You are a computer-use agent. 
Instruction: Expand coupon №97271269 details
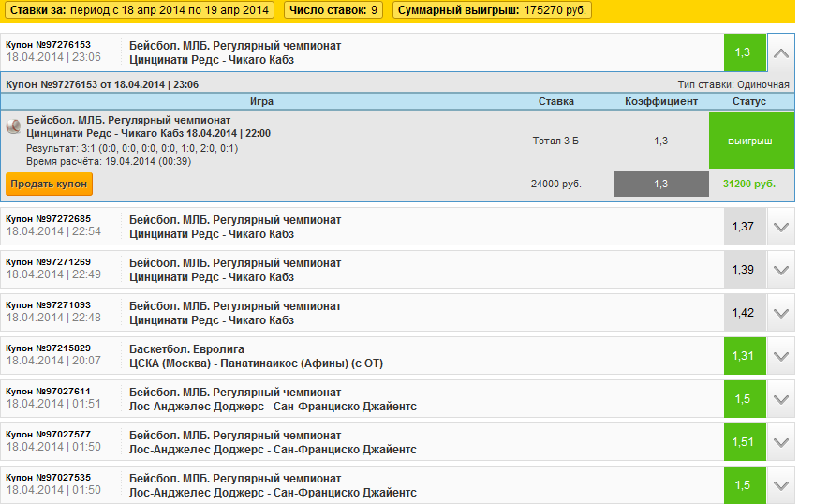pos(781,270)
